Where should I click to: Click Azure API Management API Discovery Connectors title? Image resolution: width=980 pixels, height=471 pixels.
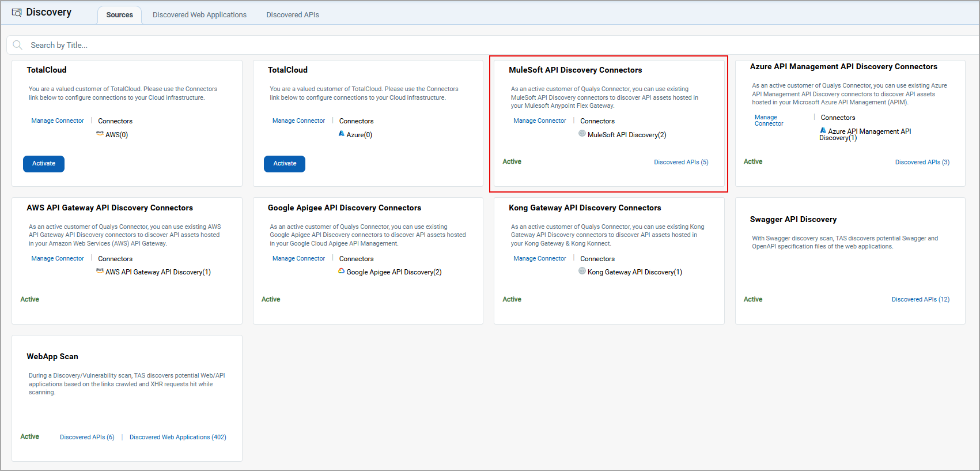click(x=843, y=67)
